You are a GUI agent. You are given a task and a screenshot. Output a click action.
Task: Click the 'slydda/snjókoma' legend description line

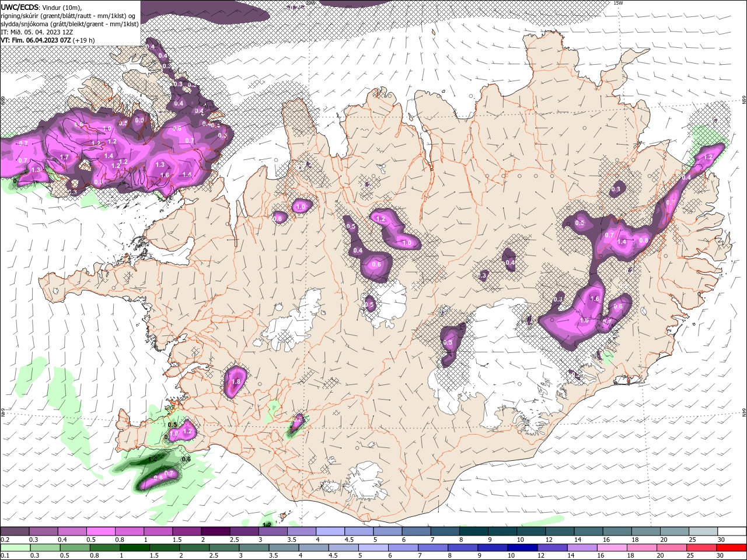[x=69, y=24]
